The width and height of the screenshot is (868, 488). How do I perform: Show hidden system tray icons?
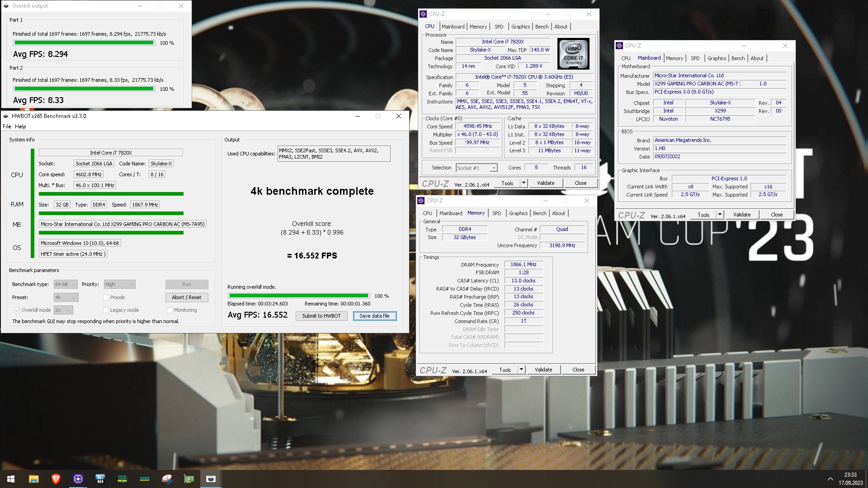point(830,479)
